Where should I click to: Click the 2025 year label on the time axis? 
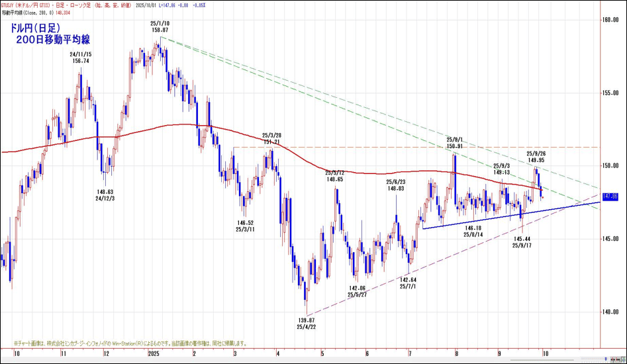coord(154,355)
